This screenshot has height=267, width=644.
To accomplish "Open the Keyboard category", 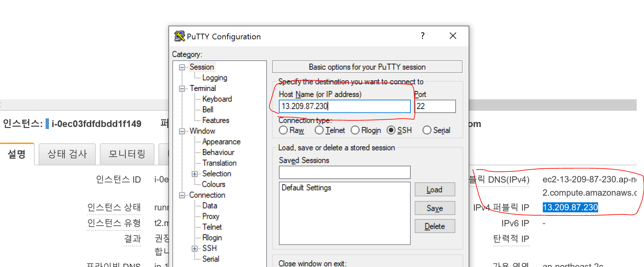I will point(217,99).
